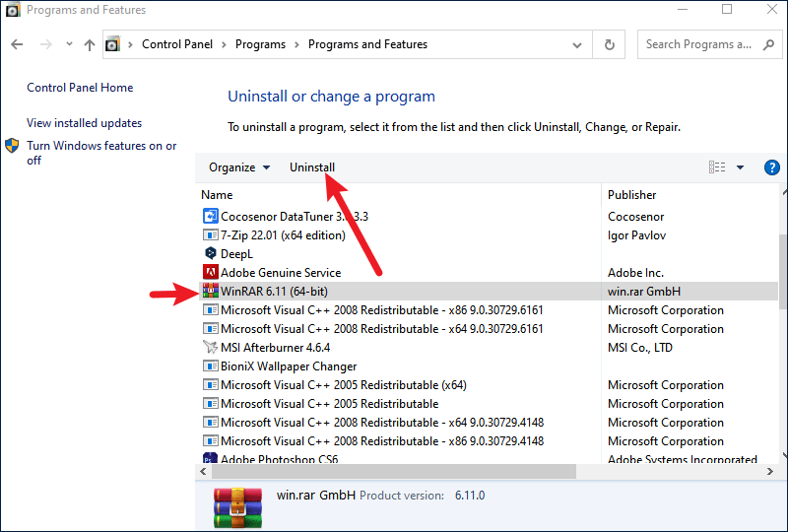Click the Programs and Features title bar icon
788x532 pixels.
[x=13, y=10]
